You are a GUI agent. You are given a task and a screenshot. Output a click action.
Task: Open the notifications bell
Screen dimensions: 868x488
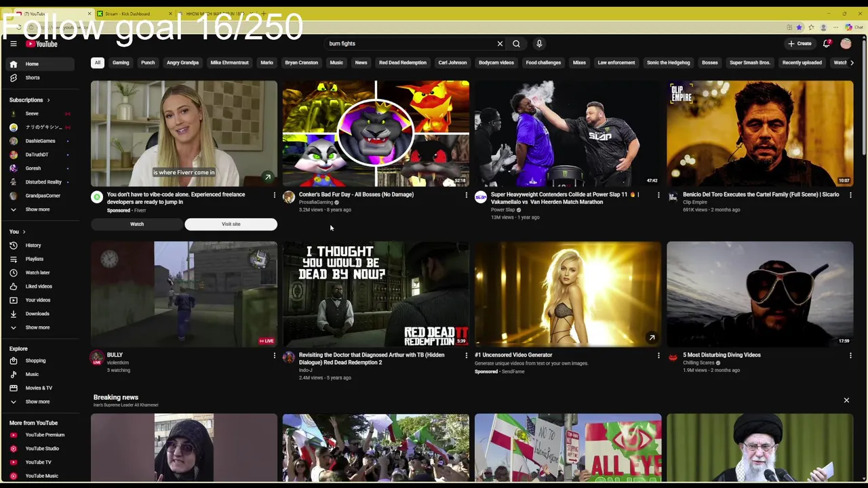[x=827, y=43]
